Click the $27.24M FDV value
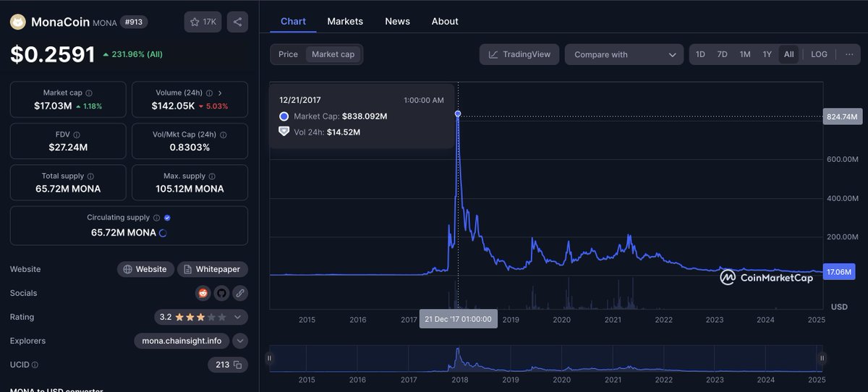This screenshot has height=392, width=868. (x=68, y=148)
